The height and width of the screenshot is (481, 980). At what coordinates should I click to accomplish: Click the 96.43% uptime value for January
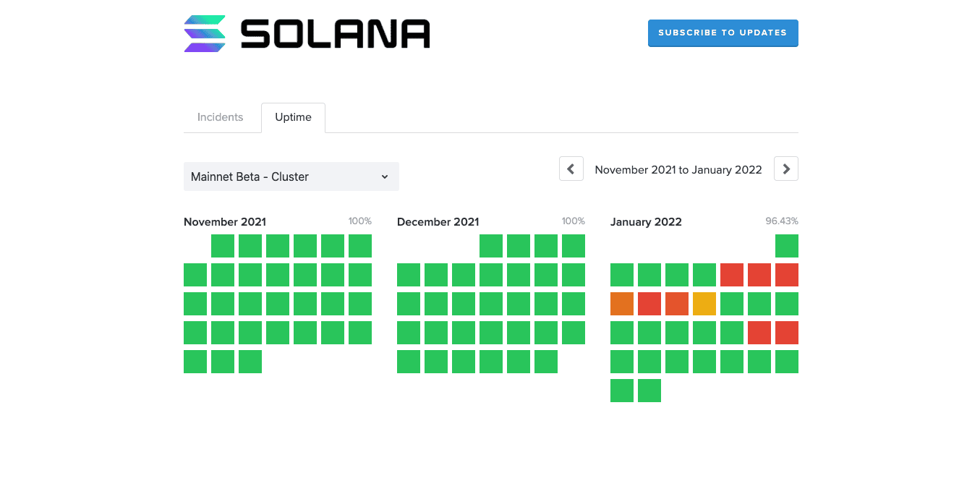(x=782, y=221)
